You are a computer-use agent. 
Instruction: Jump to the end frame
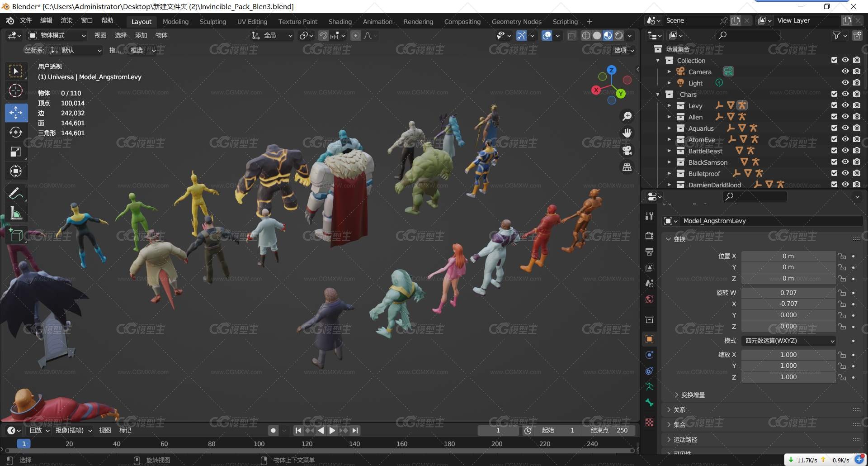355,430
